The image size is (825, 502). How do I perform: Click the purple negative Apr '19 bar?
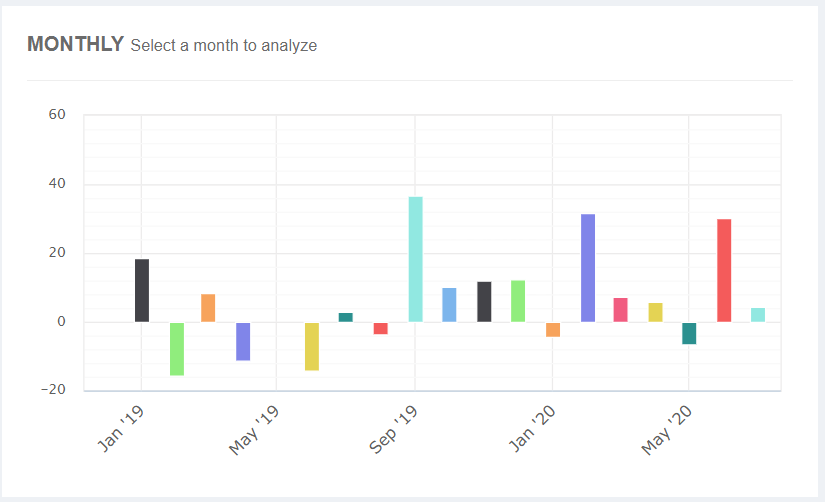tap(243, 341)
